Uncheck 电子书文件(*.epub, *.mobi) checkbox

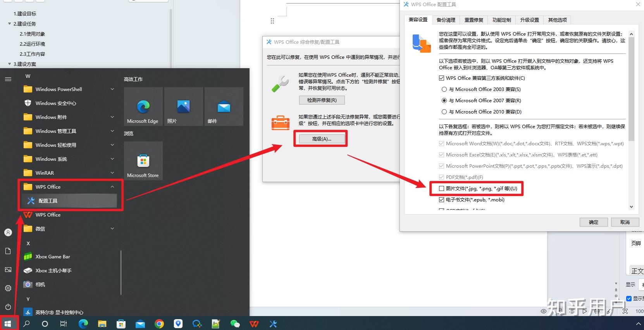pyautogui.click(x=441, y=199)
